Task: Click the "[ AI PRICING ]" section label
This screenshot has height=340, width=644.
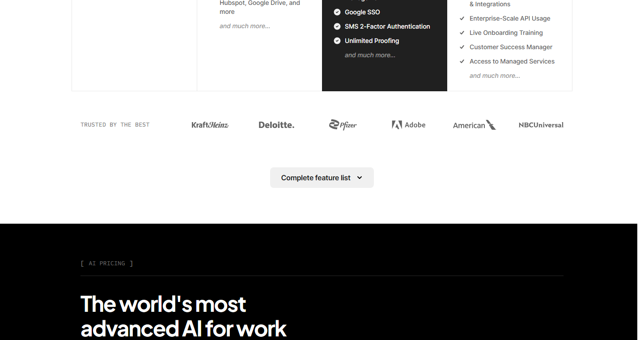Action: click(x=106, y=263)
